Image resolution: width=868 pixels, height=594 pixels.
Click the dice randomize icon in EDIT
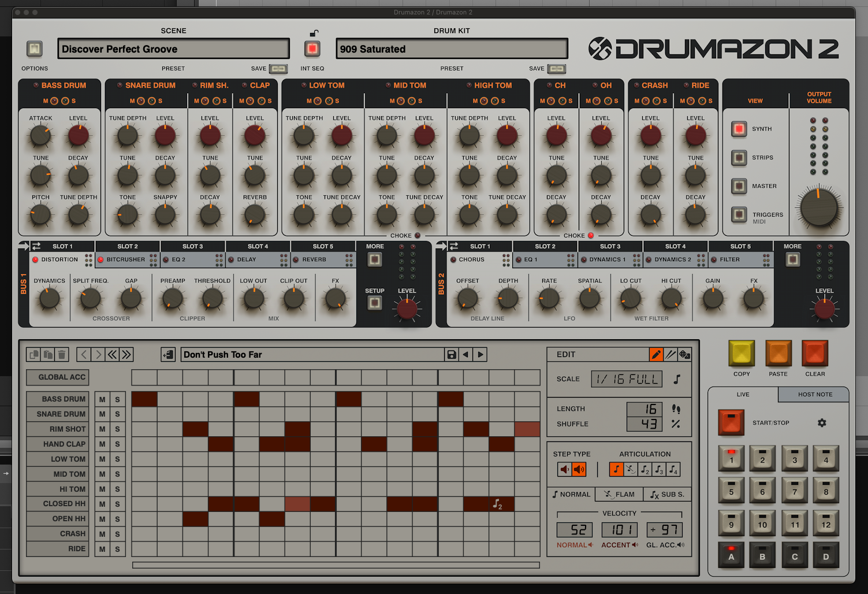684,354
